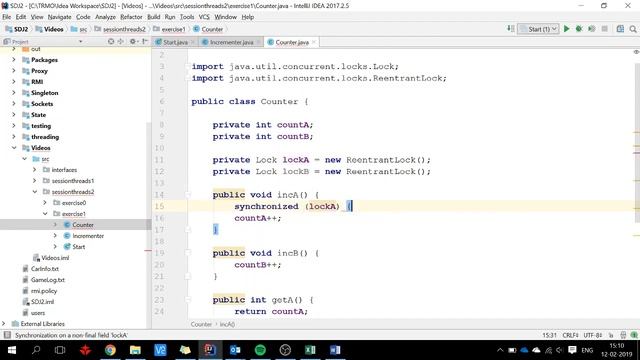The width and height of the screenshot is (640, 360).
Task: Click the line:column 15:31 indicator
Action: click(549, 335)
